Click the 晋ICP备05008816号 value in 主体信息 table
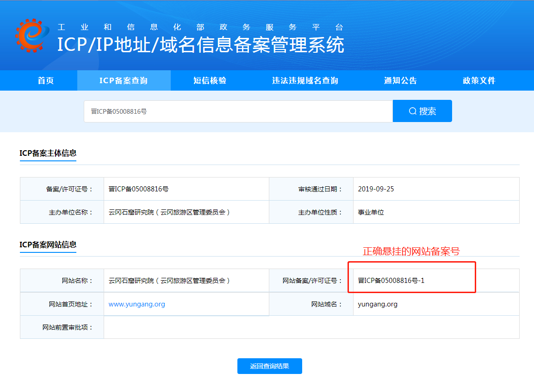Viewport: 534px width, 392px height. click(138, 189)
